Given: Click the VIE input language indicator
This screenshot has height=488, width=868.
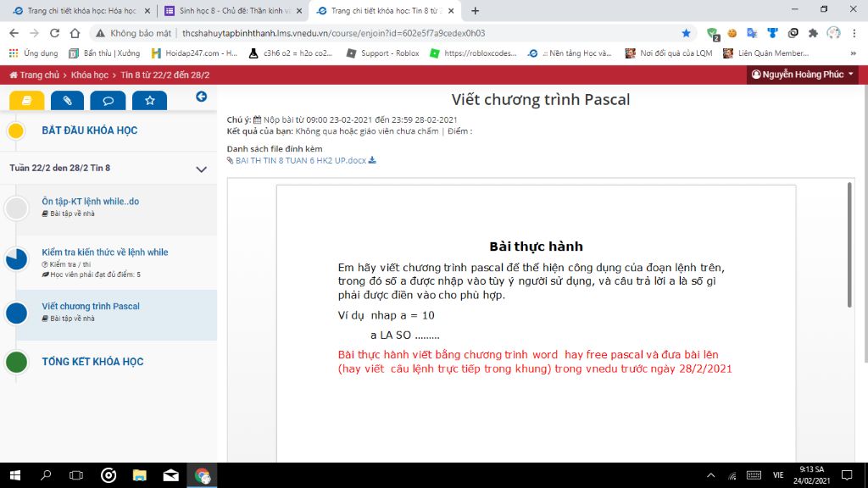Looking at the screenshot, I should pyautogui.click(x=778, y=475).
